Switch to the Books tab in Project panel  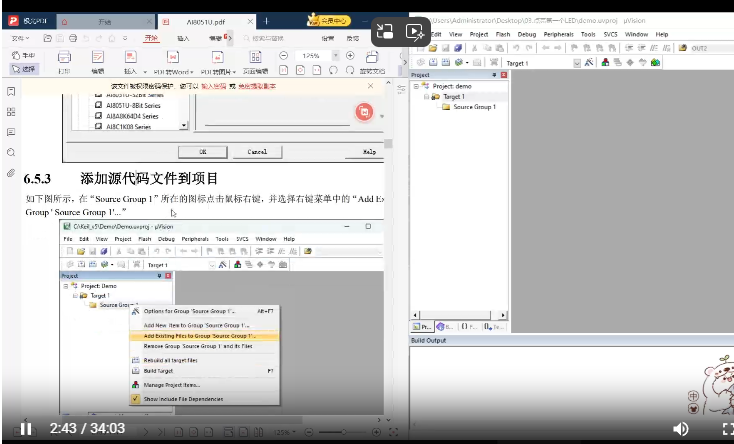click(445, 326)
